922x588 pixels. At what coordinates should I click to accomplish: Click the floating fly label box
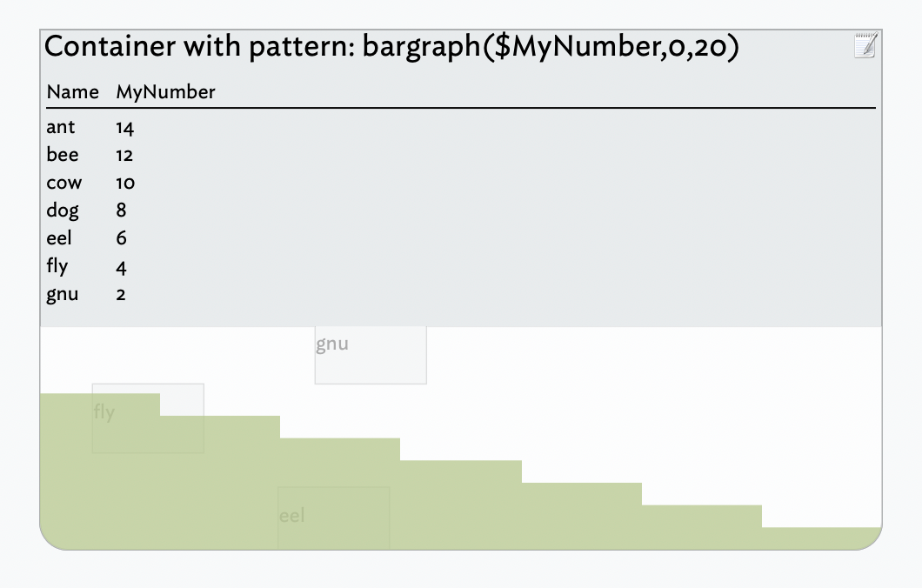pos(148,418)
